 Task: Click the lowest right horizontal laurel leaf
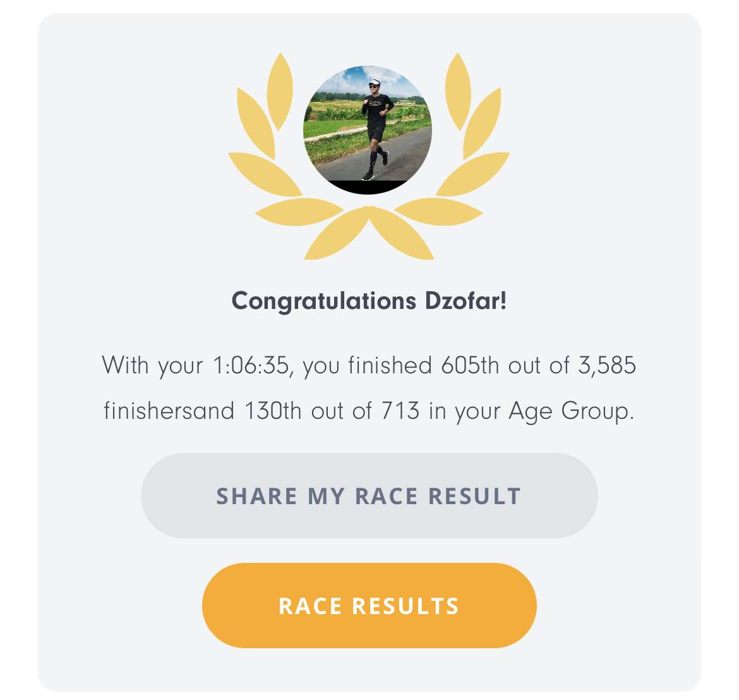coord(439,212)
